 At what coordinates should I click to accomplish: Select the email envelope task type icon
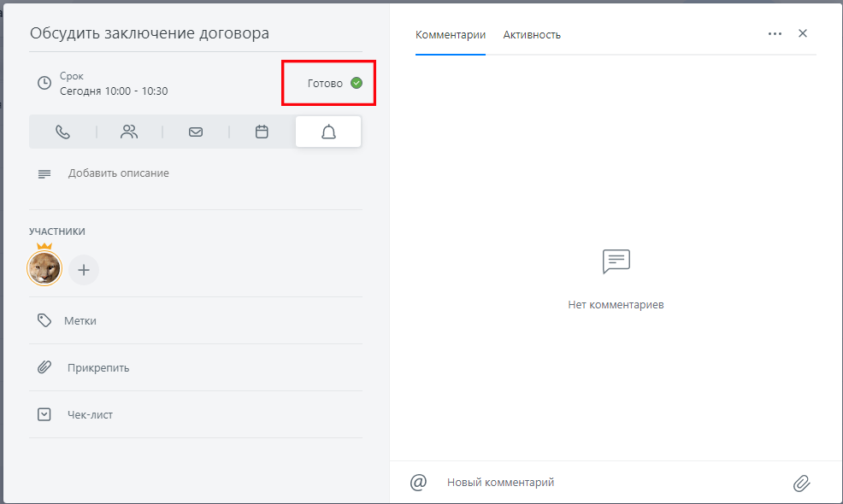tap(196, 132)
